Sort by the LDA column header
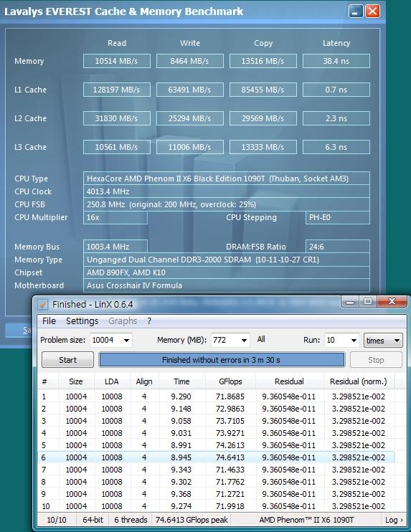 pyautogui.click(x=112, y=381)
